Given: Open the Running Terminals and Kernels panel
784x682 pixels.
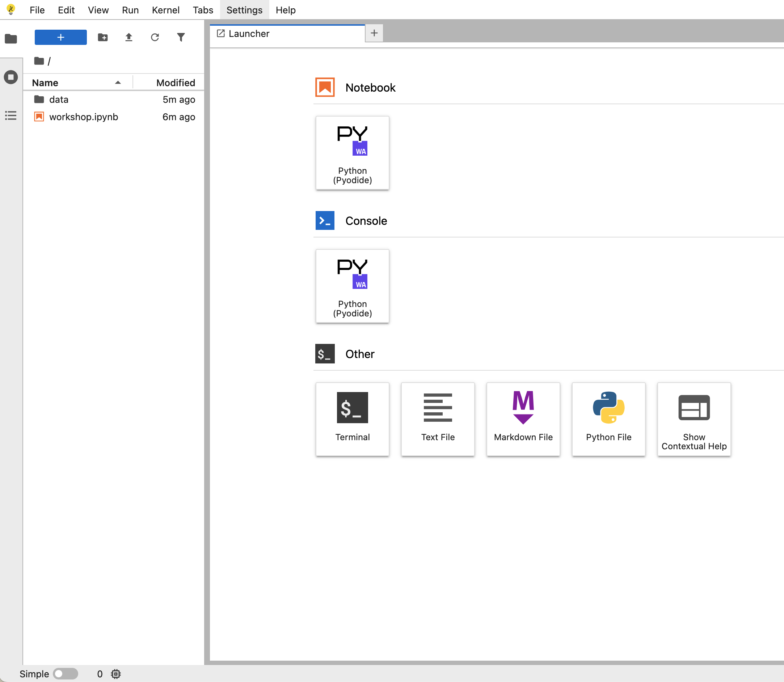Looking at the screenshot, I should 10,77.
